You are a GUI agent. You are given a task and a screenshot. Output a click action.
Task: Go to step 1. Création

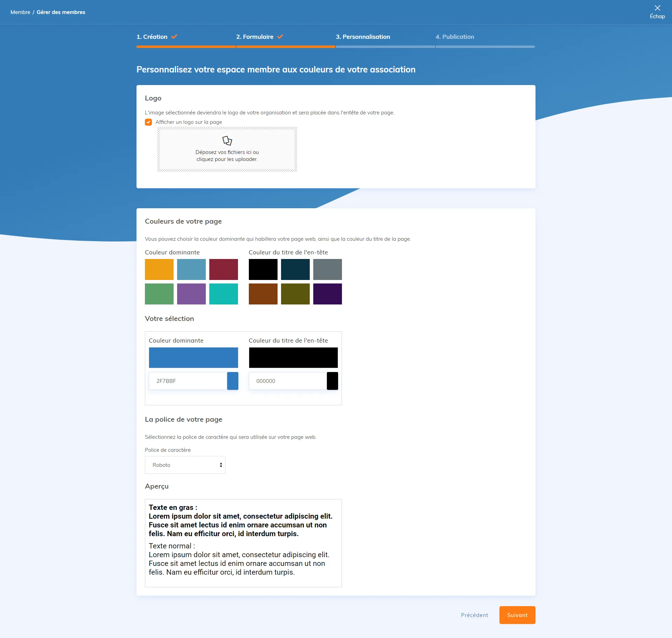pos(152,37)
